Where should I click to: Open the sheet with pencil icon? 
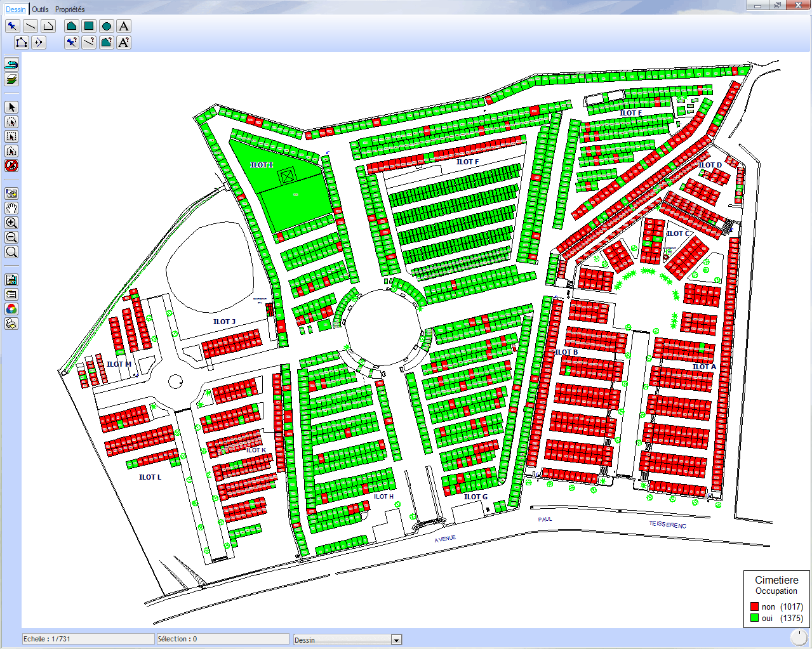pos(11,280)
